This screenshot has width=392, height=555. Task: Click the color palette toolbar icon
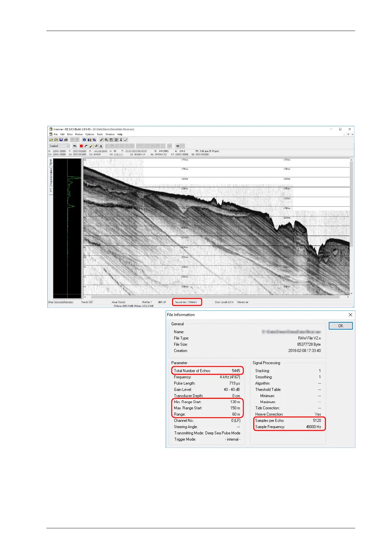click(89, 140)
